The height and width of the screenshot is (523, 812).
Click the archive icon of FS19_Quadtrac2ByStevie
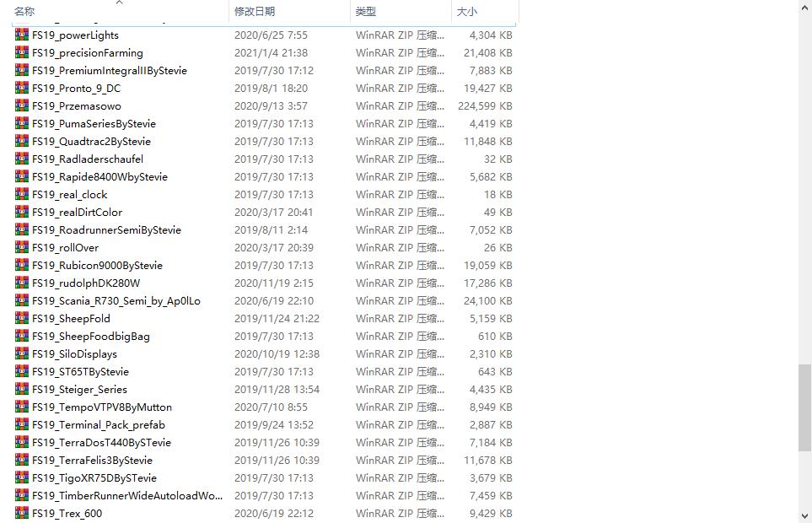click(22, 141)
